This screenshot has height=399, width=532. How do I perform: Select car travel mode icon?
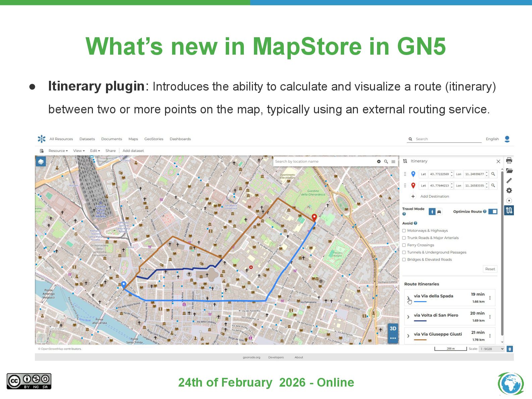click(439, 212)
